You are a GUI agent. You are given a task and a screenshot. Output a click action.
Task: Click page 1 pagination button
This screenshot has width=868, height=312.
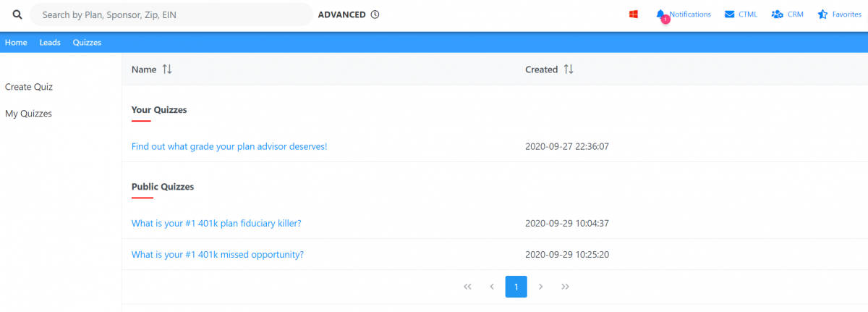(516, 287)
